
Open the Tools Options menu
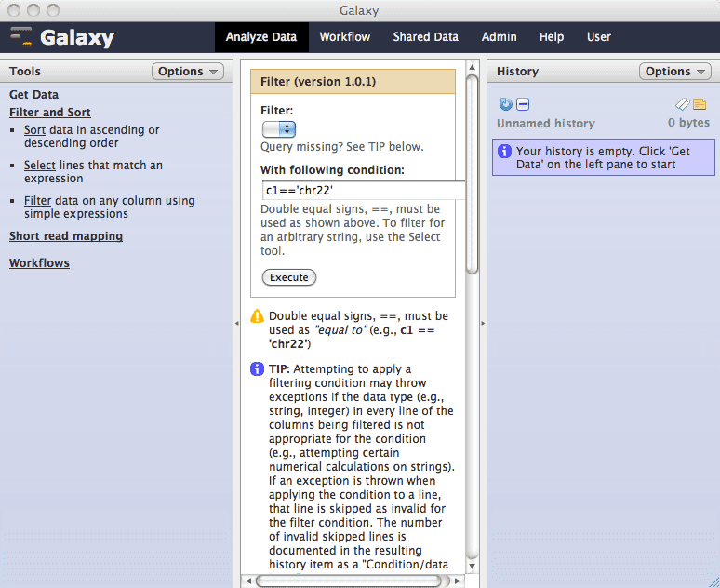coord(187,72)
